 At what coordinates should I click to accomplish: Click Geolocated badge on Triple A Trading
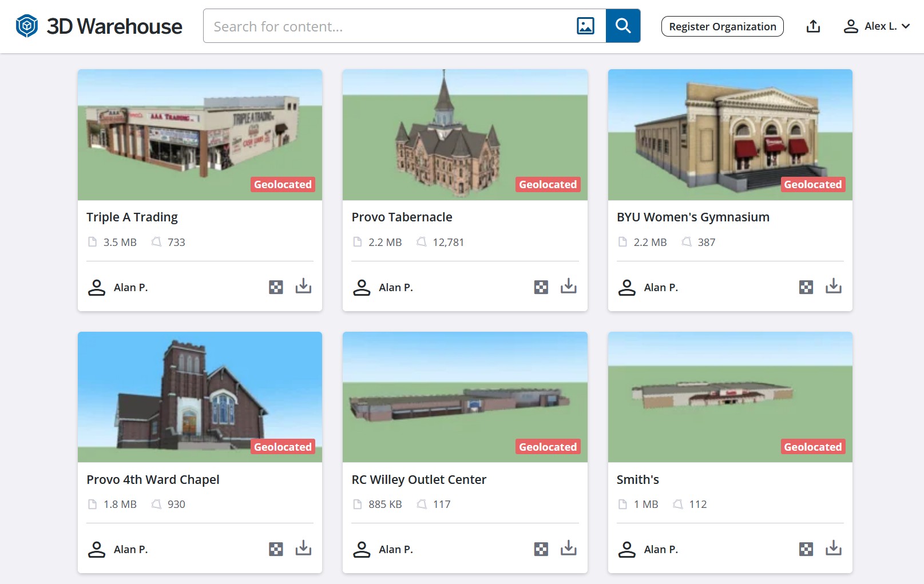tap(283, 184)
